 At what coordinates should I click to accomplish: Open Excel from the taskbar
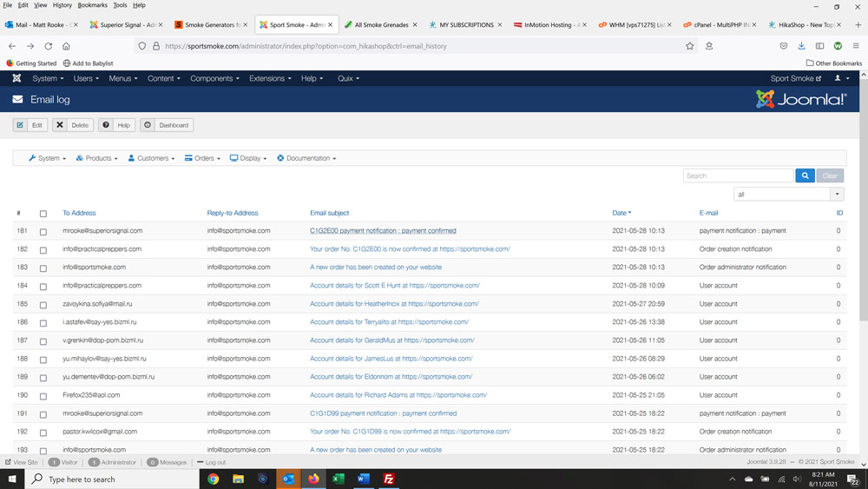click(x=339, y=479)
